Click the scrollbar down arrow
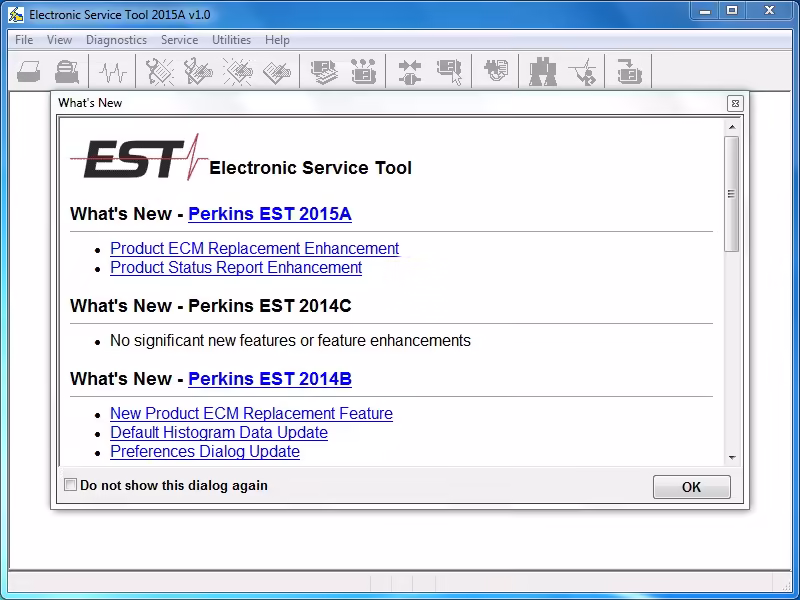 point(732,458)
